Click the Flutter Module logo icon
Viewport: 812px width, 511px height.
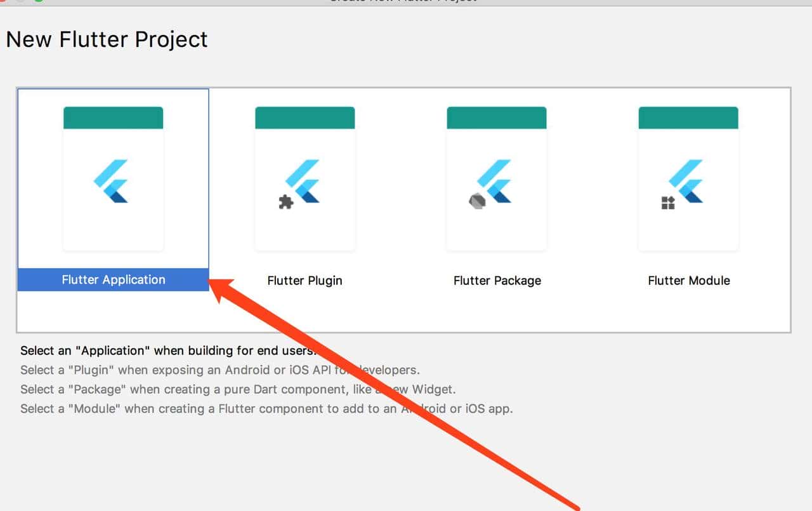click(687, 181)
